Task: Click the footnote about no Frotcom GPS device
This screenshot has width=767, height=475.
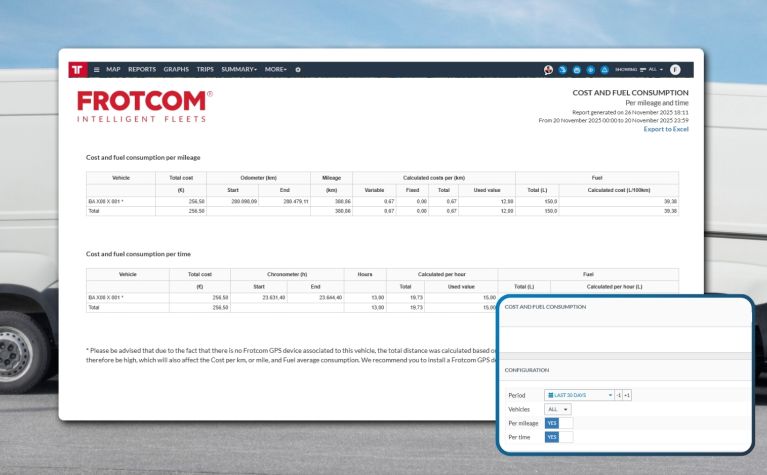Action: pyautogui.click(x=292, y=355)
